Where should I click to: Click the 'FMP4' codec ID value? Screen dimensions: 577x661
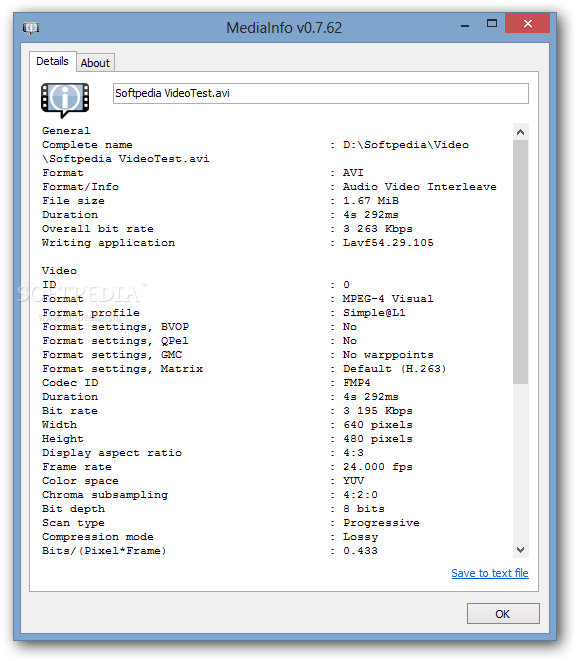357,383
